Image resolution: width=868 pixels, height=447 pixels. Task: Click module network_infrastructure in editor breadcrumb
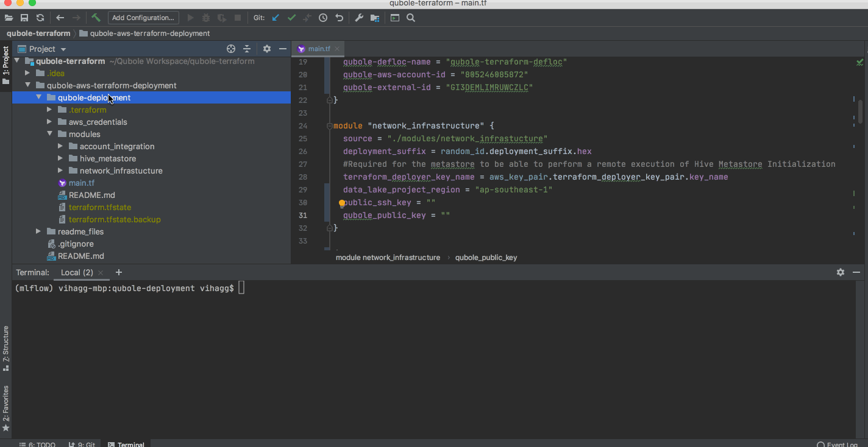(388, 258)
